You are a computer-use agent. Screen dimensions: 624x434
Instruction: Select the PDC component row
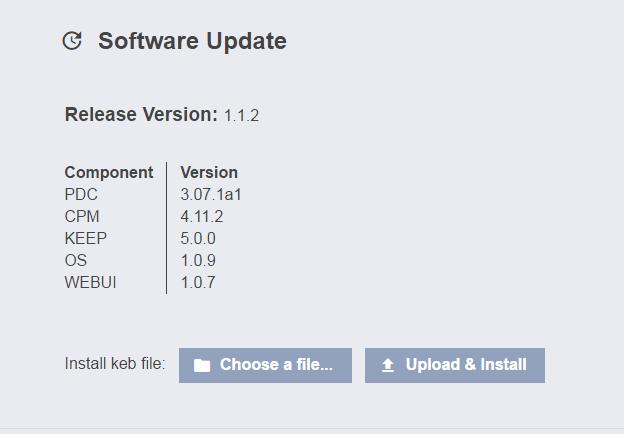[153, 195]
